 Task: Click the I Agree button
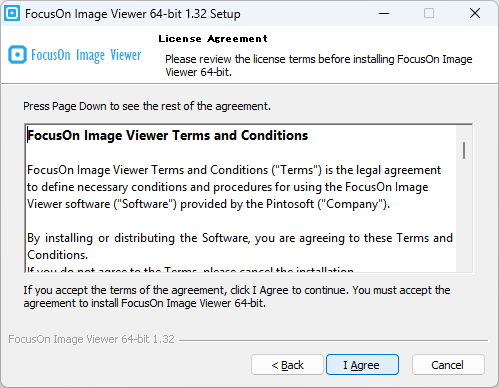coord(362,365)
